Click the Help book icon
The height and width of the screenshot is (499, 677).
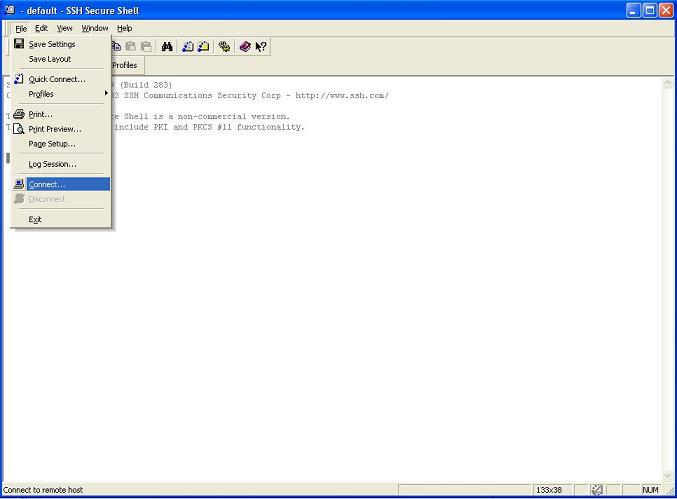pos(245,47)
